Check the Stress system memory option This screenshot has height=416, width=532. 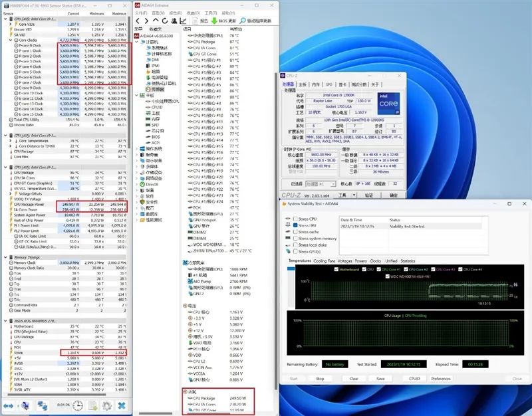pyautogui.click(x=295, y=239)
